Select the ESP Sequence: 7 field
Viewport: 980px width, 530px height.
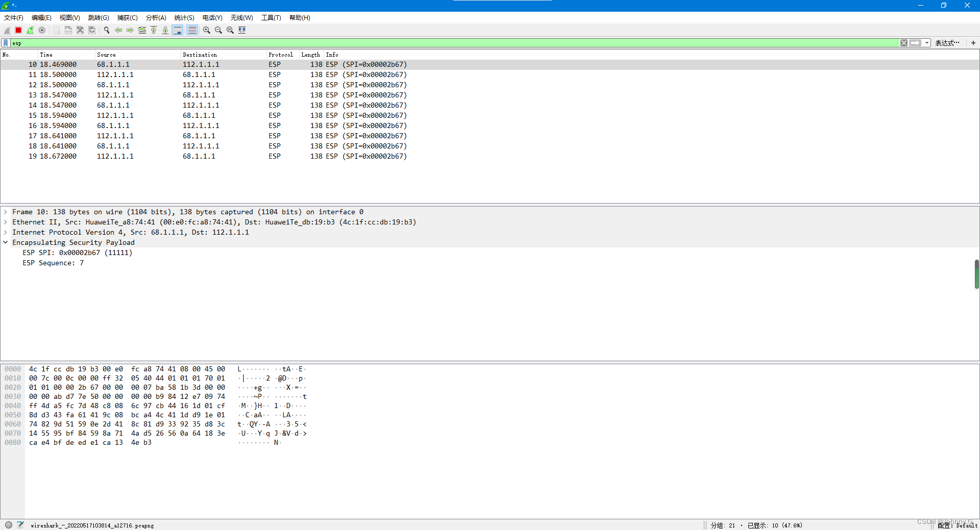coord(53,263)
